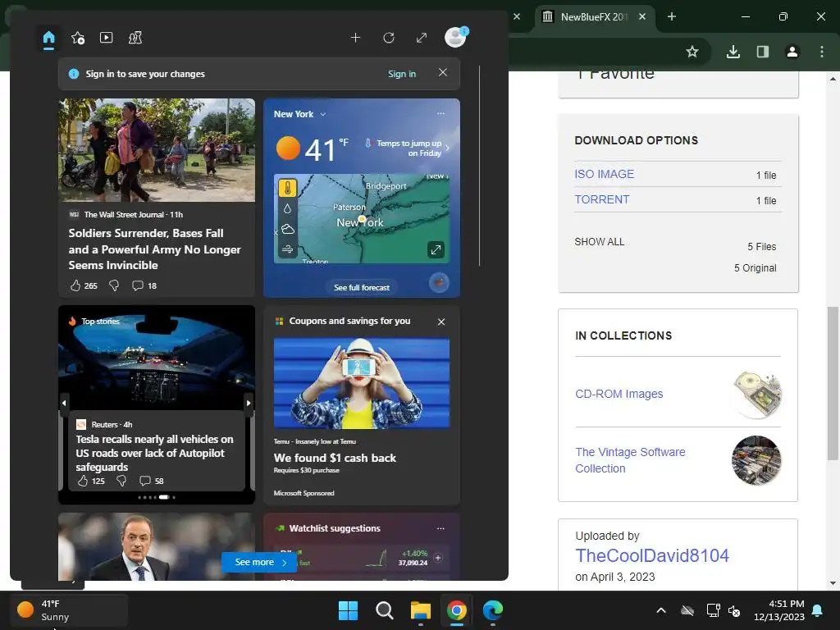The height and width of the screenshot is (630, 840).
Task: Open New York location dropdown
Action: [x=323, y=114]
